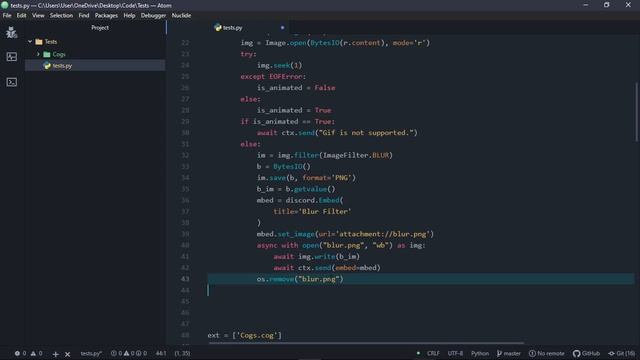Viewport: 640px width, 360px height.
Task: Click line number 43 in gutter
Action: point(185,279)
